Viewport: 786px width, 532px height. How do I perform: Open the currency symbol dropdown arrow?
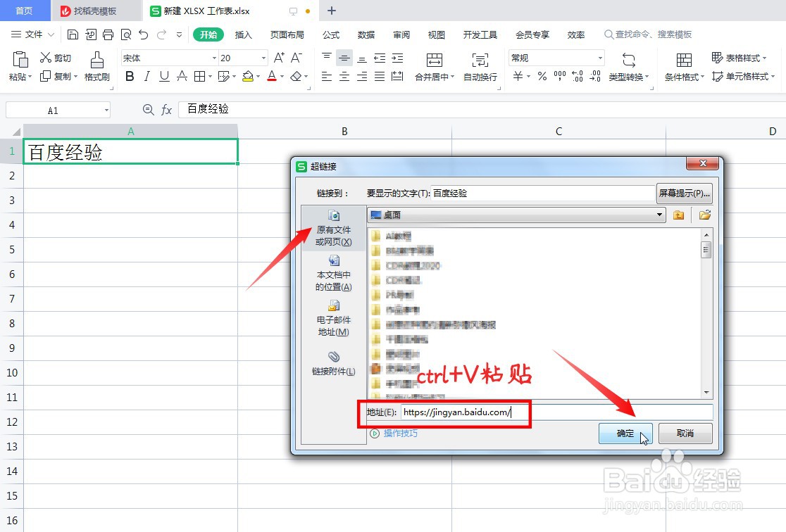[x=528, y=76]
